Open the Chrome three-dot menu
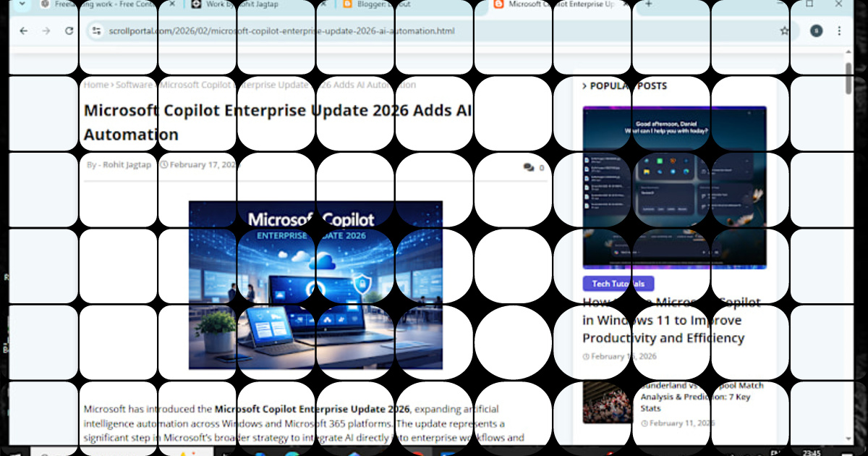This screenshot has height=456, width=868. tap(839, 31)
